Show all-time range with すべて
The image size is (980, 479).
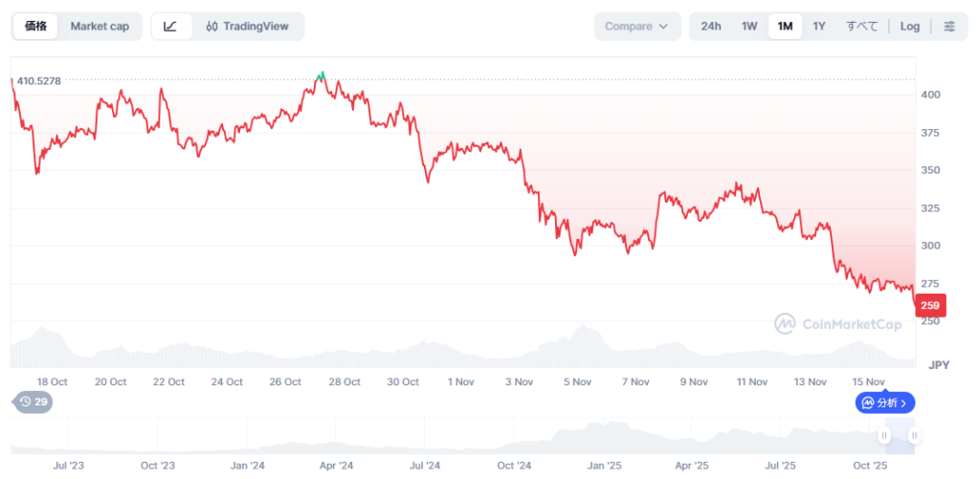861,26
